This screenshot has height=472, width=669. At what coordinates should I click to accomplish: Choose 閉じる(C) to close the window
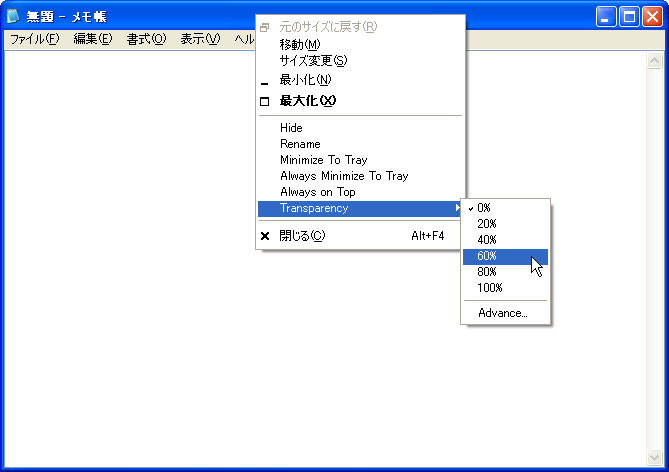tap(360, 236)
